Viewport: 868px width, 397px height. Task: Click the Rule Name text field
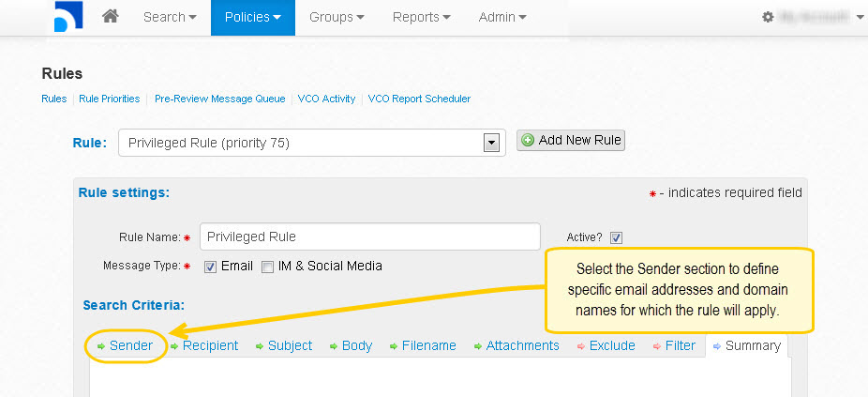(x=369, y=237)
